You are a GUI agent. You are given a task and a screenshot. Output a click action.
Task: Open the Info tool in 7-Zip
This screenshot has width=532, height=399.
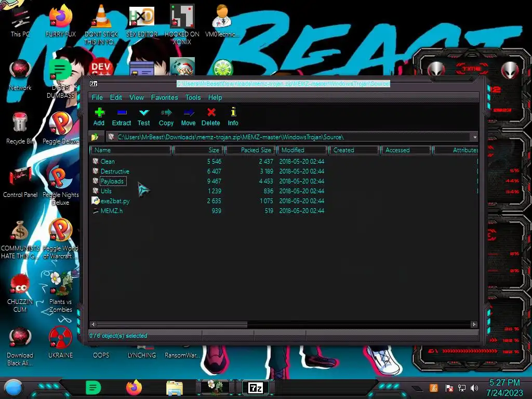[x=233, y=117]
